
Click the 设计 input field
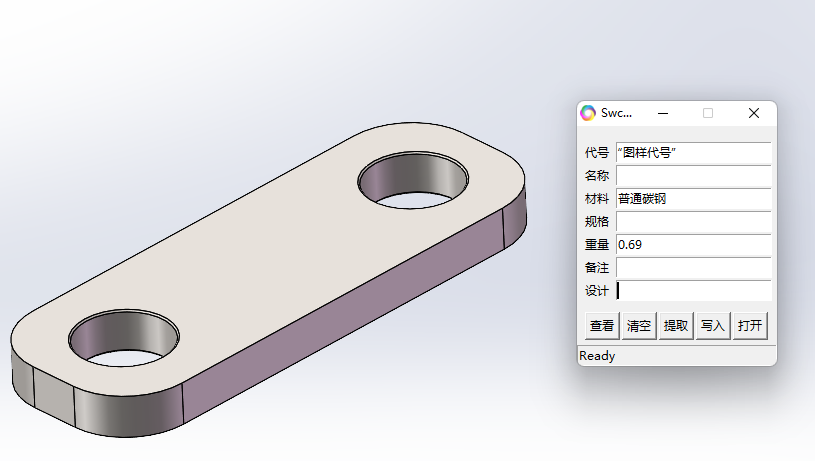(x=693, y=291)
